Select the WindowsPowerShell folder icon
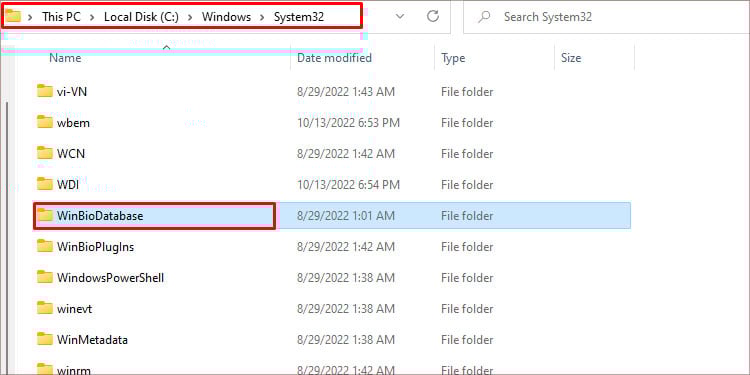750x375 pixels. click(x=44, y=277)
